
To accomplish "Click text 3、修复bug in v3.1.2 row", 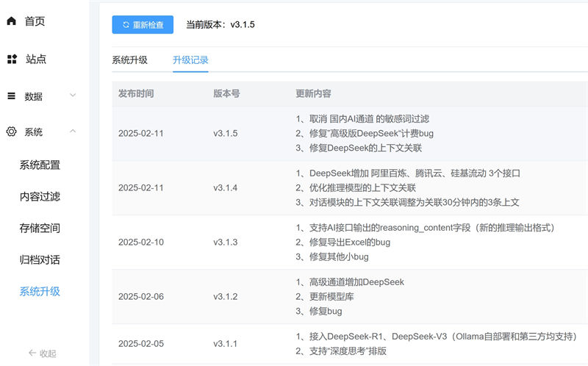I will [x=319, y=312].
